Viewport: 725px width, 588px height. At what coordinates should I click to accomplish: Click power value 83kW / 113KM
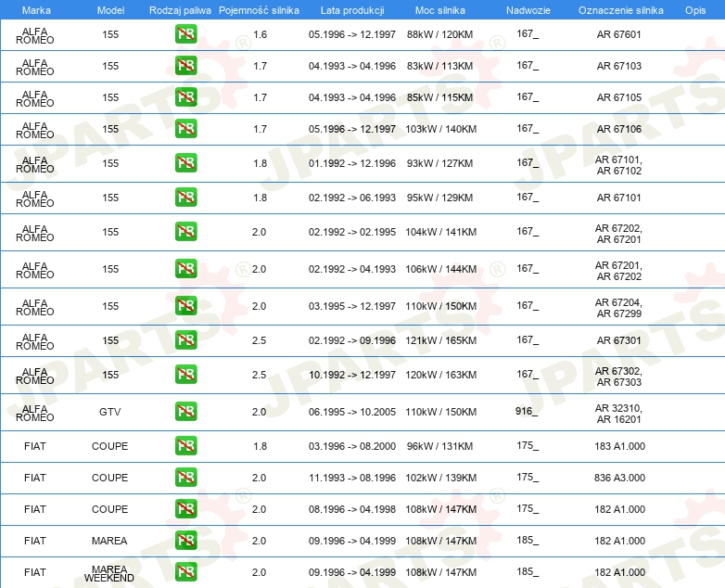tap(439, 66)
